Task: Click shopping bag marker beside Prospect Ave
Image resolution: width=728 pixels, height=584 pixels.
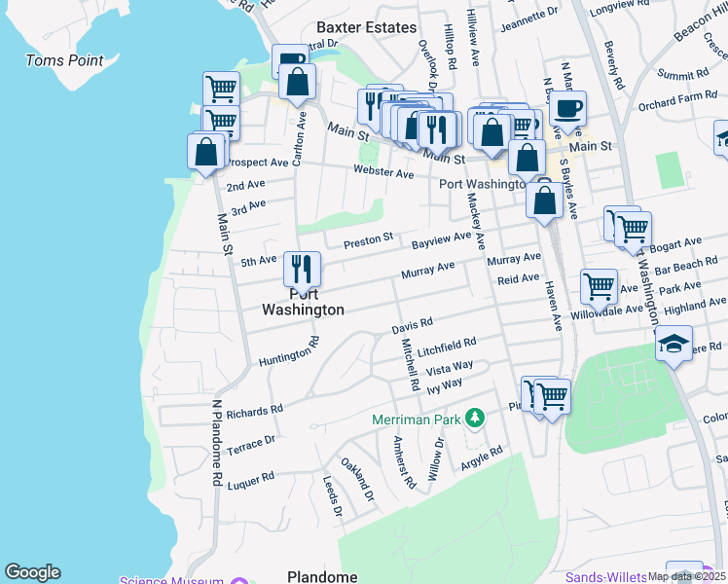Action: (205, 153)
